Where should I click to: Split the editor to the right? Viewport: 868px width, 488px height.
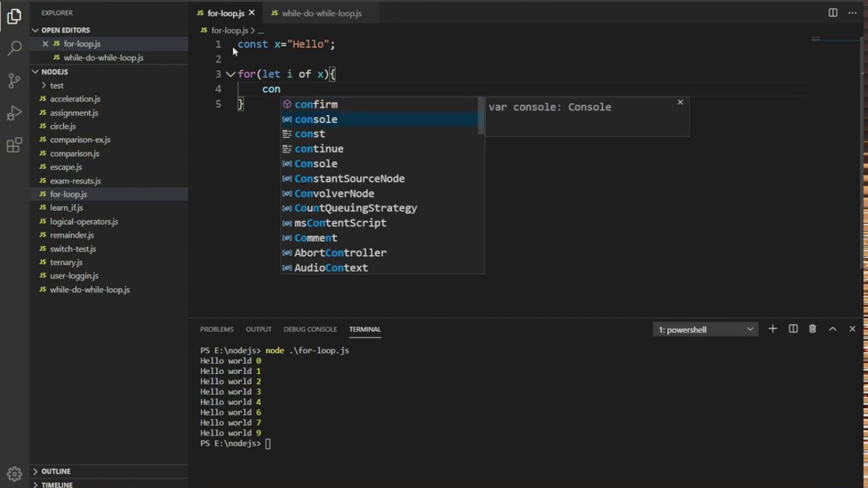pos(833,13)
